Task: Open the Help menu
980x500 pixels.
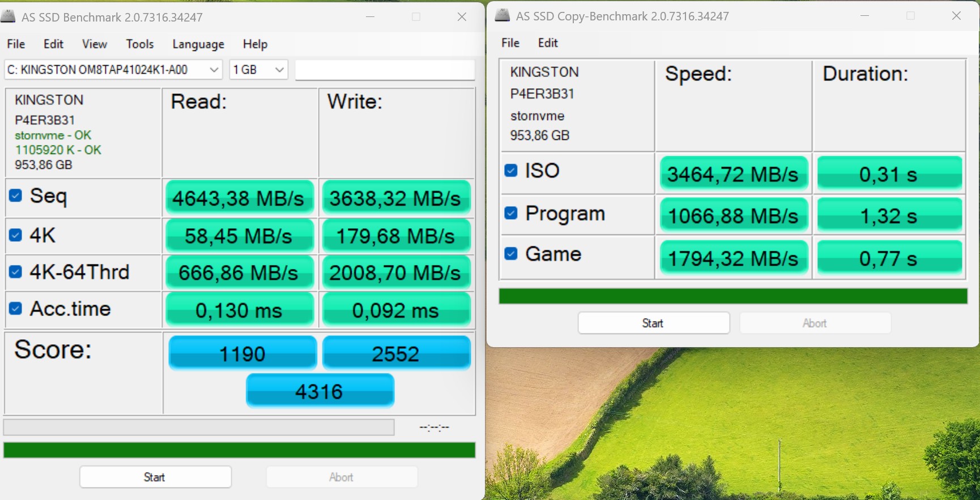Action: 255,44
